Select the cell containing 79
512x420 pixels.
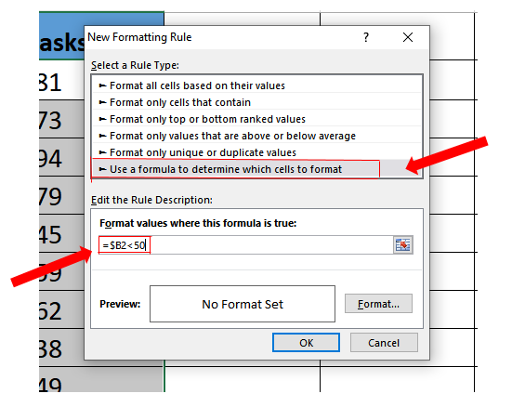tap(61, 195)
